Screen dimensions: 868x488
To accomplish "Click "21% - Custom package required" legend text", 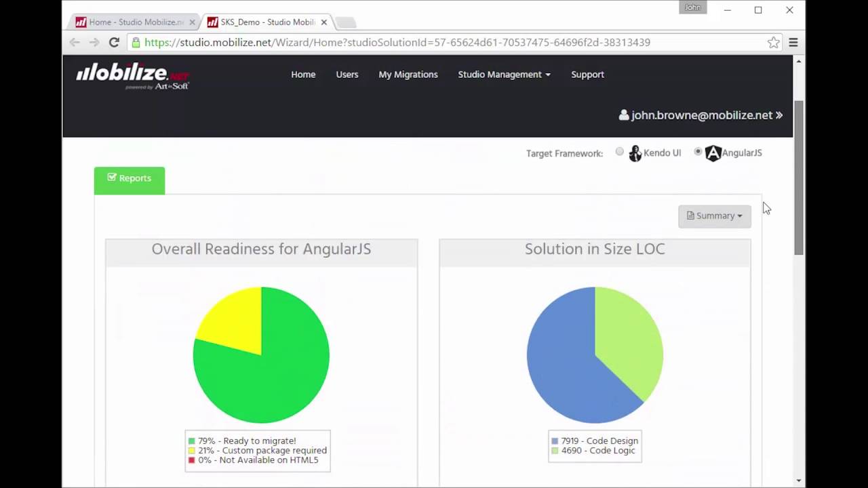I will coord(262,451).
